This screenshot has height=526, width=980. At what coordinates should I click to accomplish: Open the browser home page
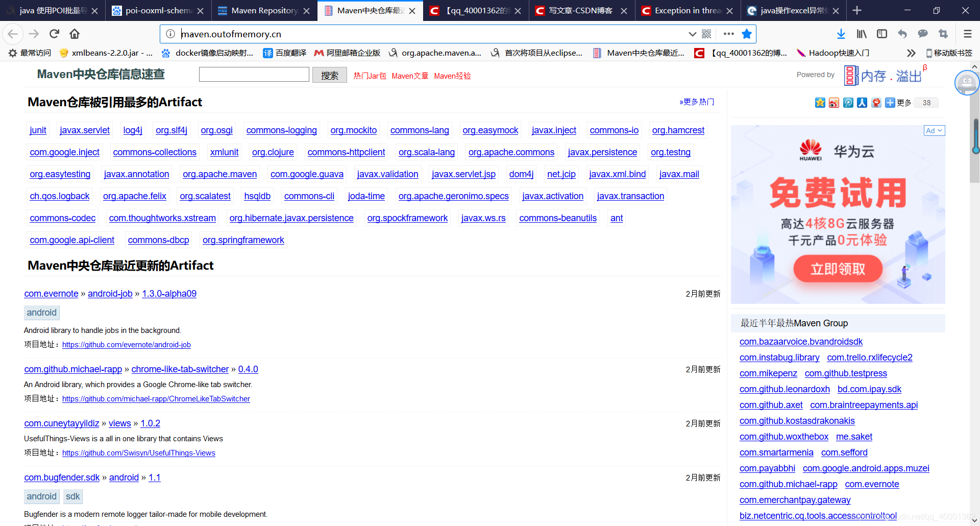pyautogui.click(x=75, y=34)
